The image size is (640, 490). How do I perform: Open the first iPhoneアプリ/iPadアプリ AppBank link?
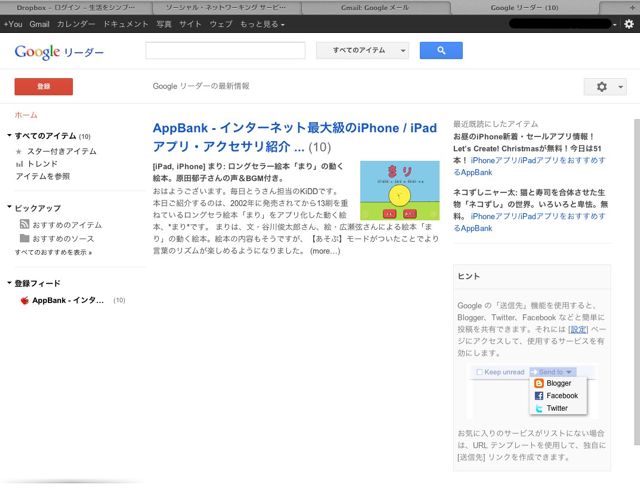[529, 166]
